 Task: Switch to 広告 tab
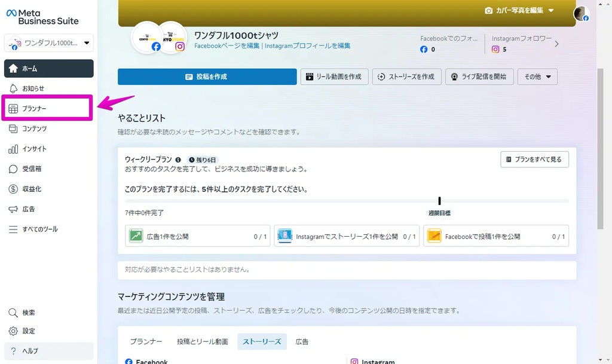(x=302, y=342)
